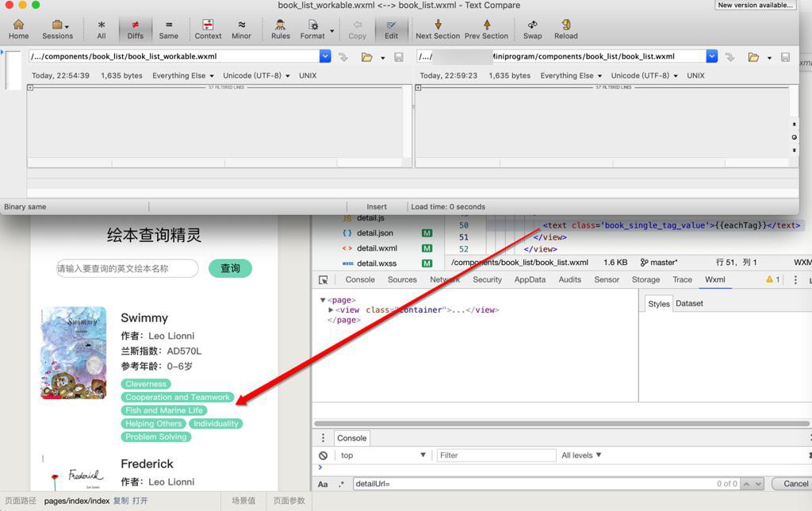Switch to the AppData devtools tab

[530, 280]
